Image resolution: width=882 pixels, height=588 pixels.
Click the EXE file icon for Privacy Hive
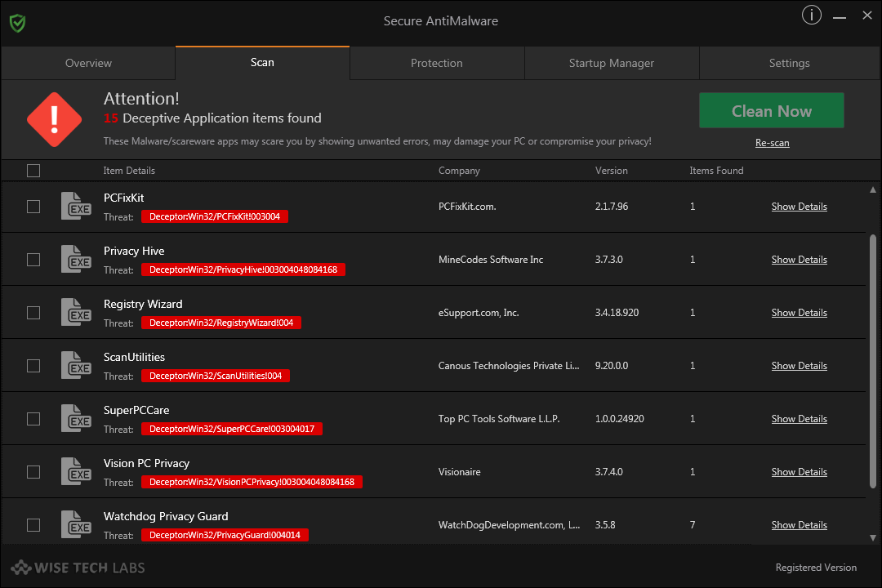click(x=76, y=260)
